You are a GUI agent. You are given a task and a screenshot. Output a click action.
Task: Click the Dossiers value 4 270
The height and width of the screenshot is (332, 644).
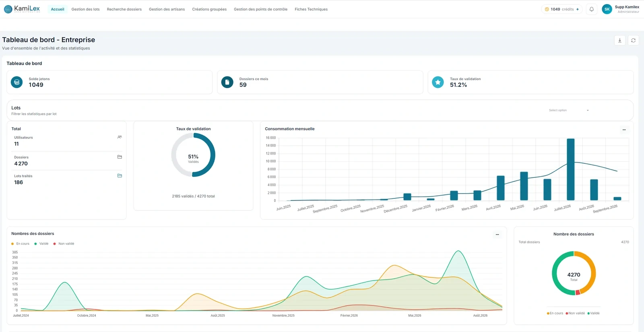coord(21,164)
